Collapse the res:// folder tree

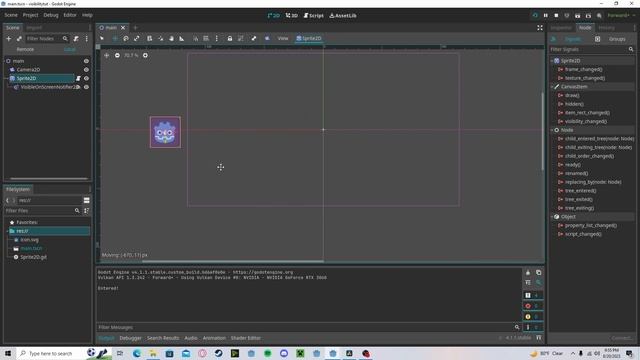(x=8, y=231)
